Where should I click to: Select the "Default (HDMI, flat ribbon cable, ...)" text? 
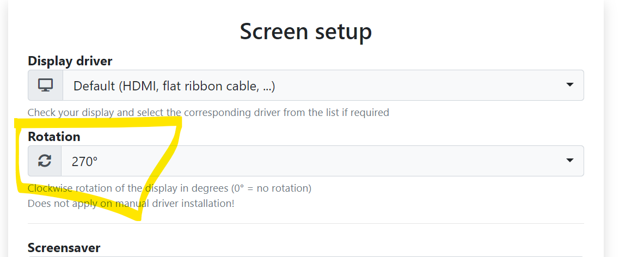pyautogui.click(x=174, y=86)
